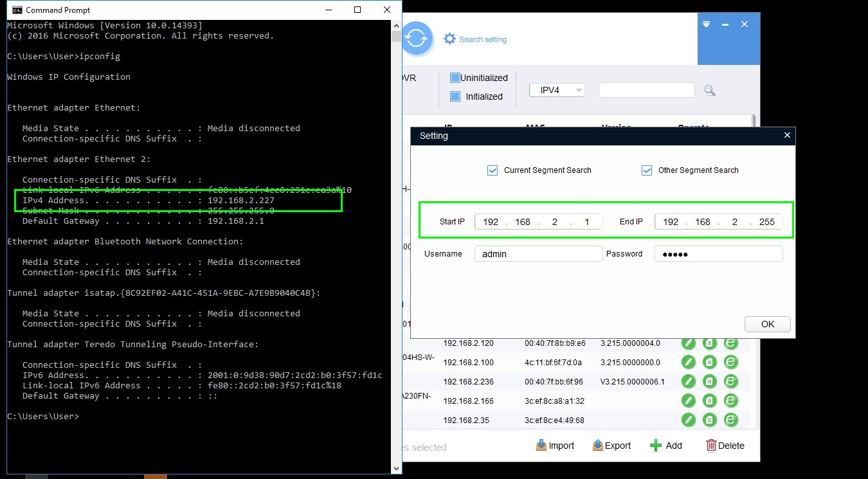Select the IP cell 192.168.2.35
Image resolution: width=868 pixels, height=479 pixels.
(x=466, y=420)
